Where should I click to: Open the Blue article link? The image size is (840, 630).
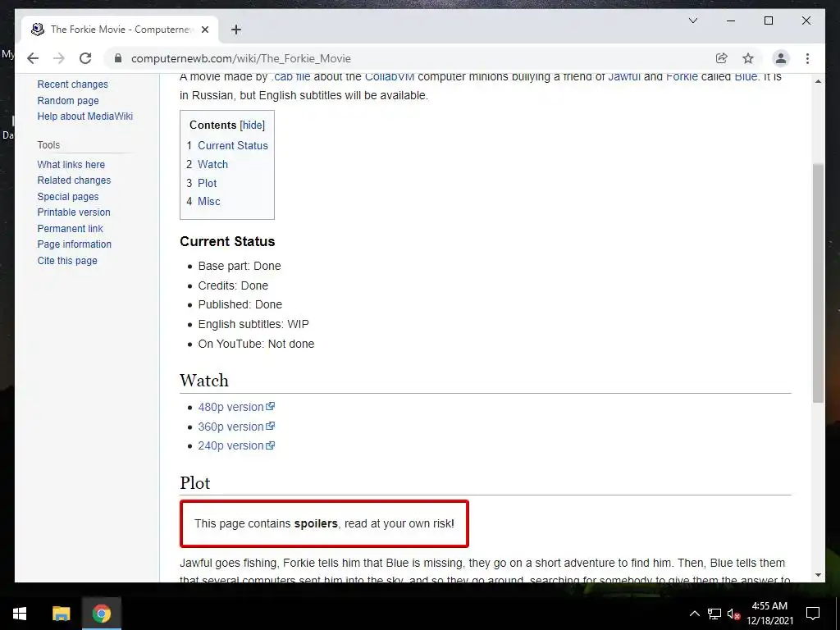click(746, 76)
